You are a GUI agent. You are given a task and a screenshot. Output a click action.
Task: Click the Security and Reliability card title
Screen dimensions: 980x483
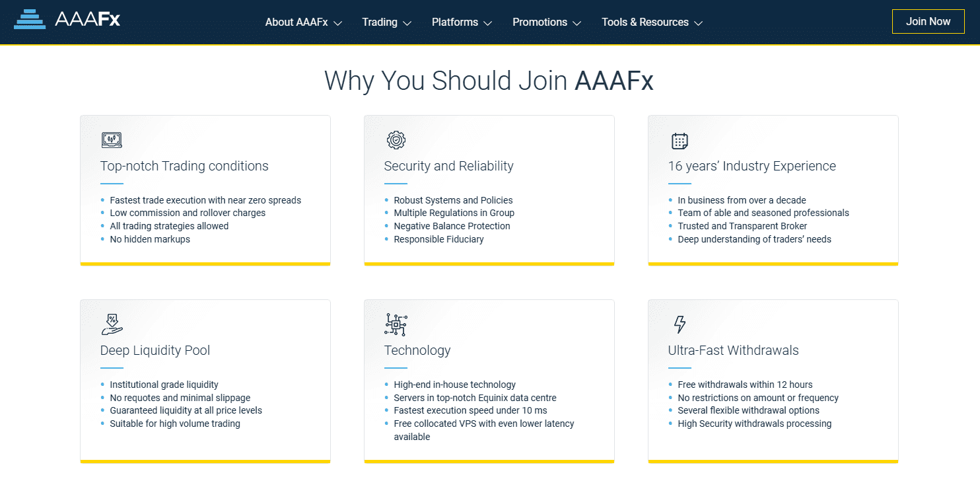pos(448,166)
